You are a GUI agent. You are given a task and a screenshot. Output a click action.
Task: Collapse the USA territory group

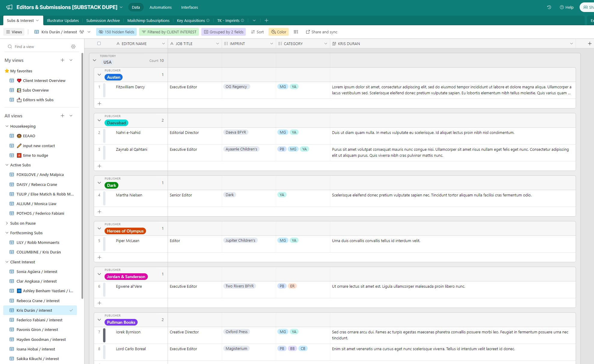coord(95,60)
